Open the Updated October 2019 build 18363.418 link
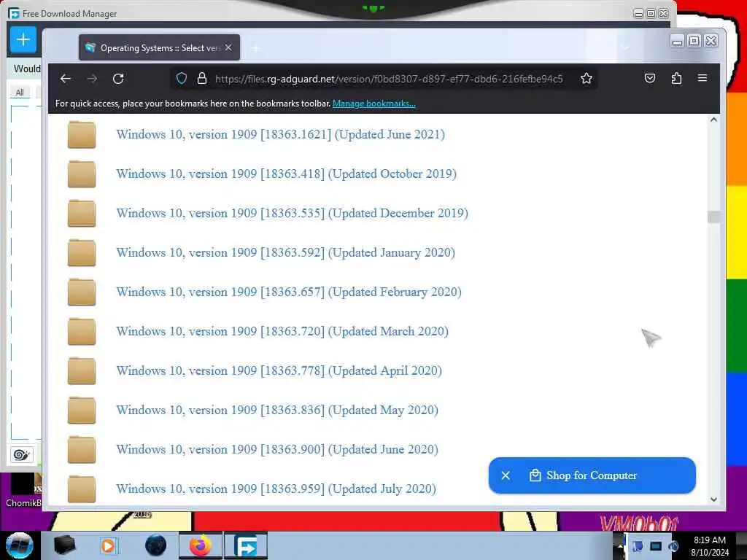This screenshot has height=560, width=747. point(286,174)
